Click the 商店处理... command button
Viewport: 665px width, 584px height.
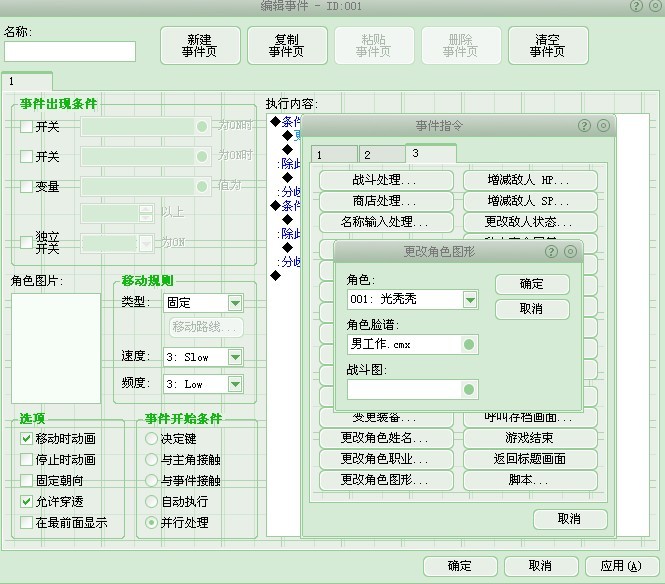coord(386,201)
